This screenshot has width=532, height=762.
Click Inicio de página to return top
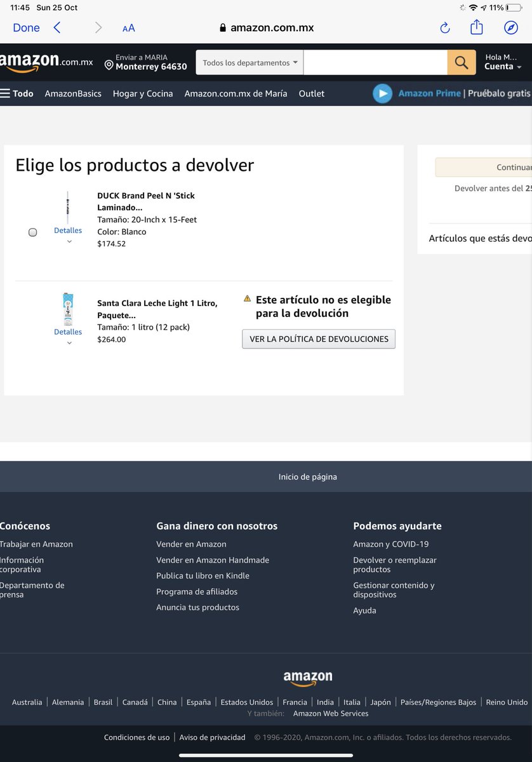click(308, 477)
